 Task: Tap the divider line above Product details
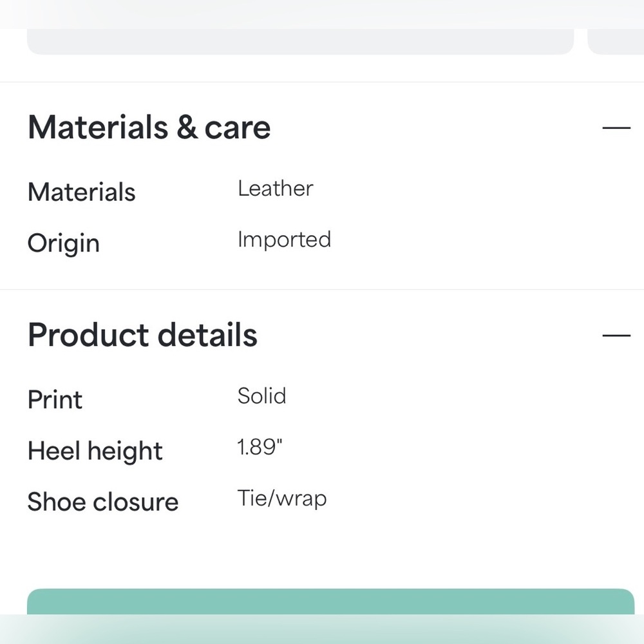pyautogui.click(x=322, y=290)
